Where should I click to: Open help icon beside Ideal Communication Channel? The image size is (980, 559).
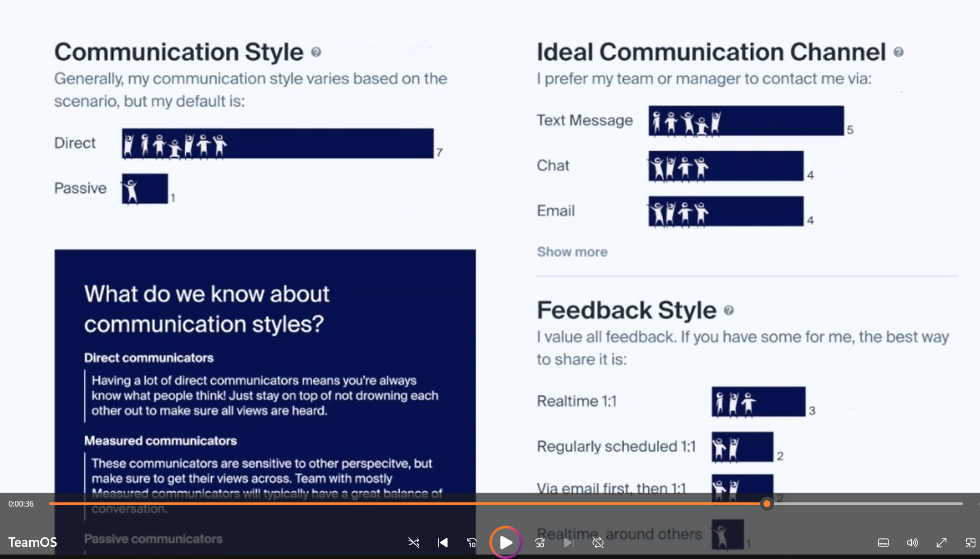point(898,52)
